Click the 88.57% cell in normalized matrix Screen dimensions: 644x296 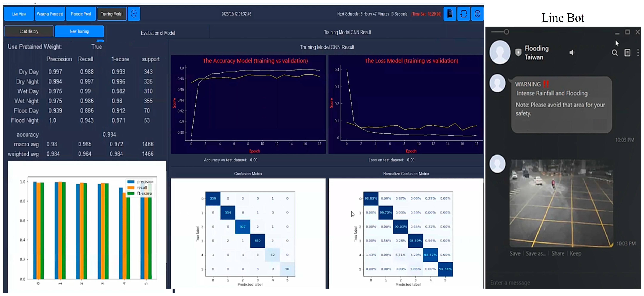tap(430, 255)
